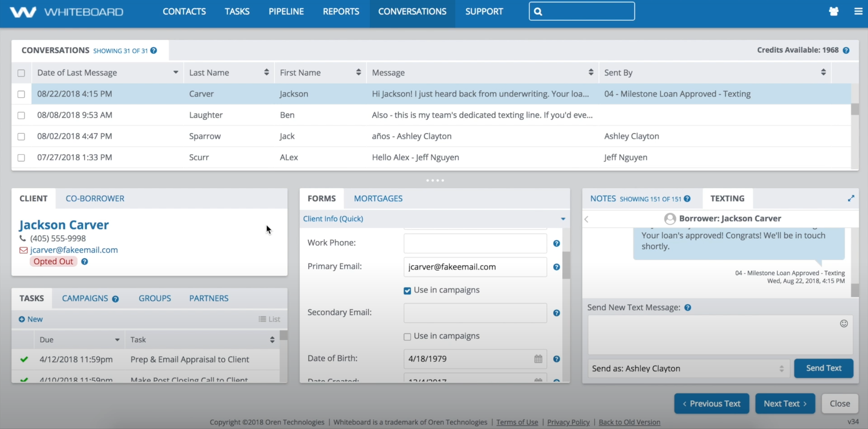Go to Next Text
The height and width of the screenshot is (429, 868).
[785, 403]
